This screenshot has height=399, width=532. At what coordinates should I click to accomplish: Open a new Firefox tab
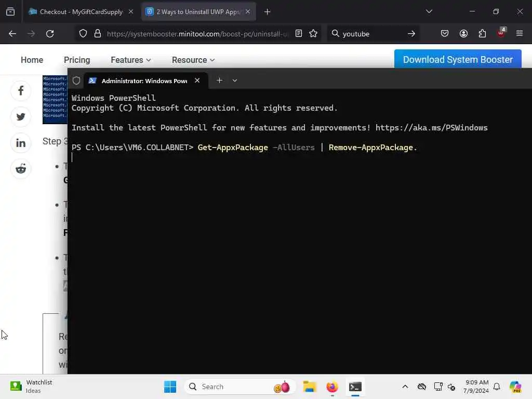point(268,12)
